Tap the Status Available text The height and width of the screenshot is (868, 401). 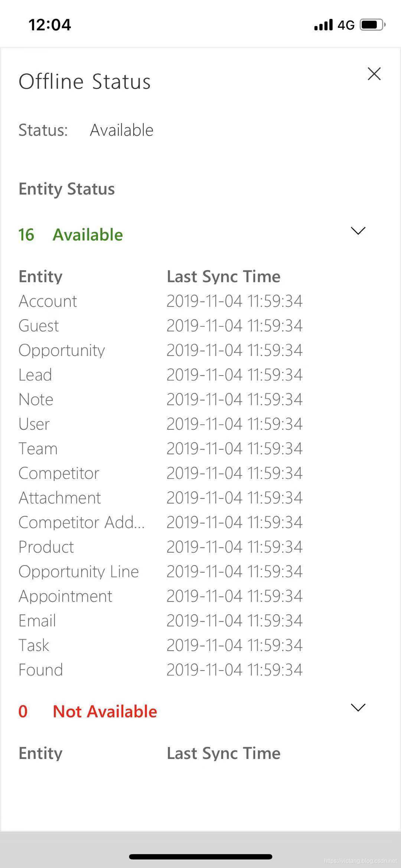(x=121, y=130)
